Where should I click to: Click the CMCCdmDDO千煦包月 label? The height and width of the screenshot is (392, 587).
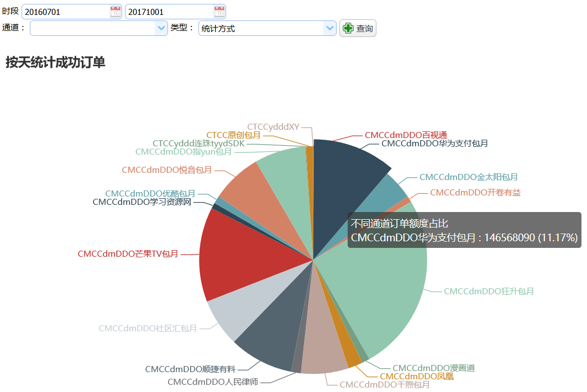coord(384,385)
